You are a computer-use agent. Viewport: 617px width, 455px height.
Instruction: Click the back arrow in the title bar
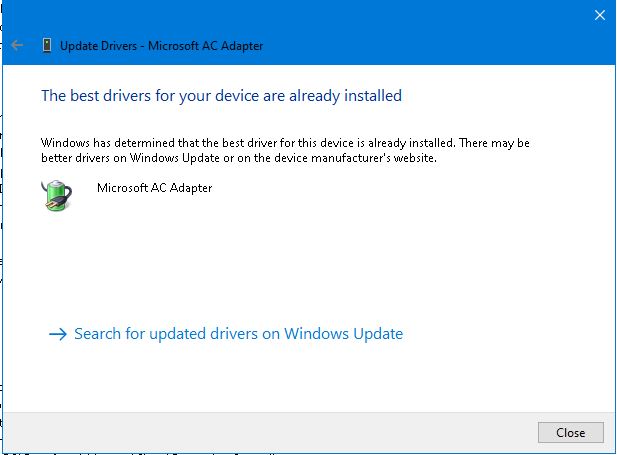pyautogui.click(x=17, y=46)
